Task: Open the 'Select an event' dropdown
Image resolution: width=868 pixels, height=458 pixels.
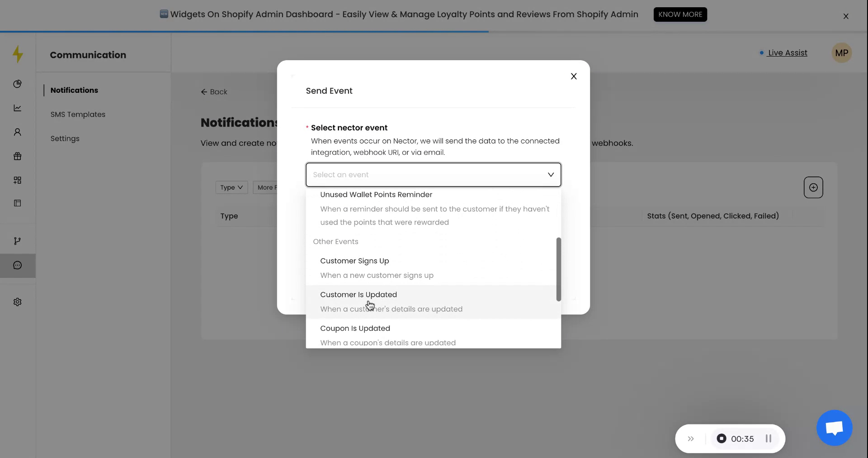Action: (433, 175)
